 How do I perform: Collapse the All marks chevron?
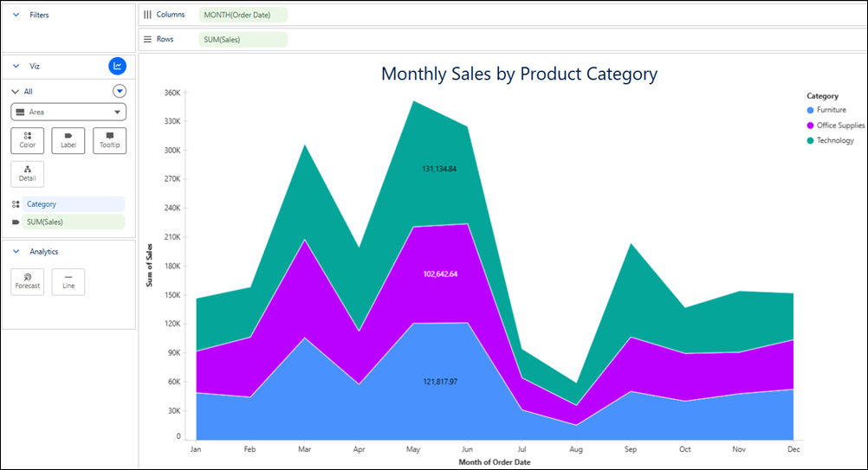click(x=15, y=91)
